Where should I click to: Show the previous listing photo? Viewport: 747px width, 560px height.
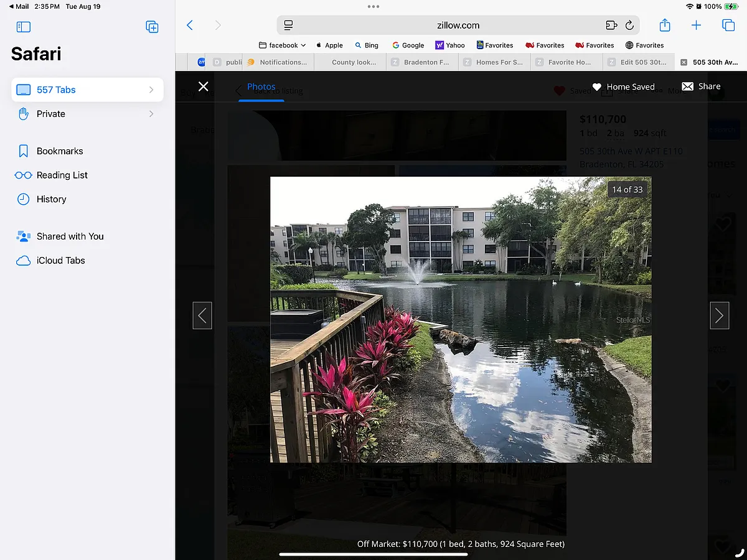pyautogui.click(x=202, y=315)
